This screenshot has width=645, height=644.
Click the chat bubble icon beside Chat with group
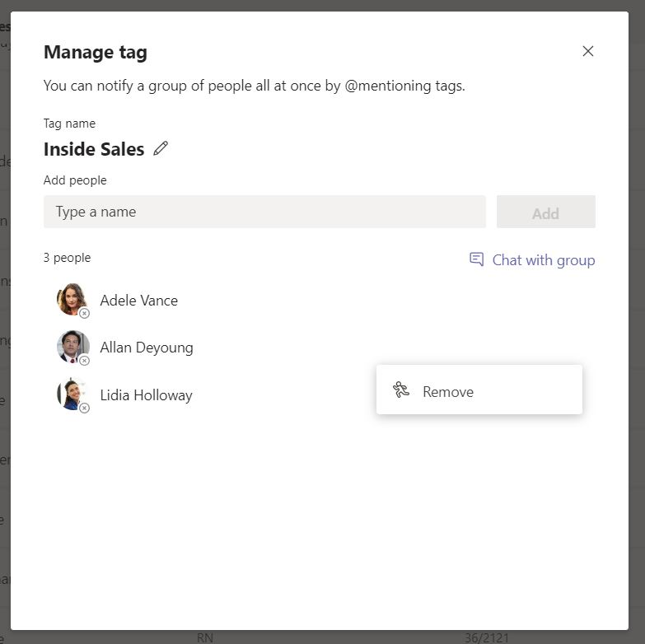(x=476, y=259)
